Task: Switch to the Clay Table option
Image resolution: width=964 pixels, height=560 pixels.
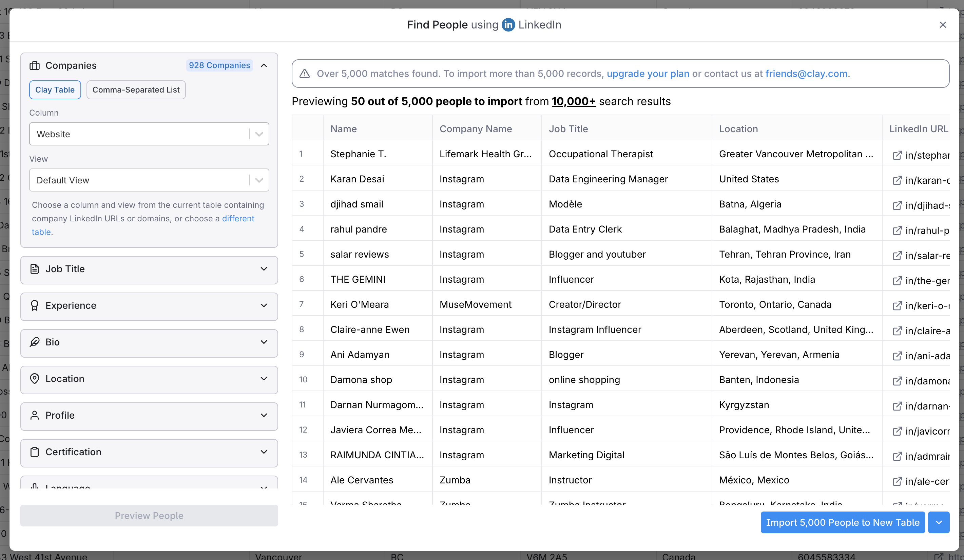Action: [x=55, y=90]
